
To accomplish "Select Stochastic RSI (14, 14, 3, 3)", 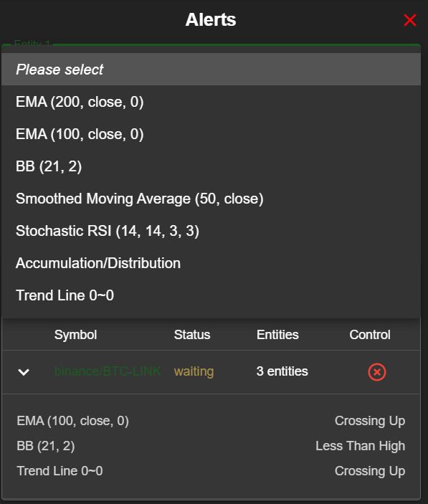I will point(211,231).
